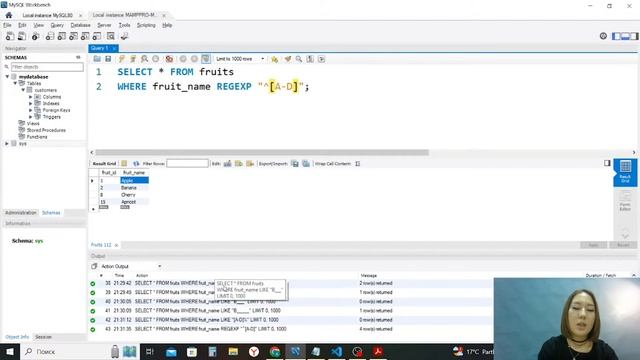Explain current statement magnifier lightning icon
Image resolution: width=640 pixels, height=360 pixels.
click(x=144, y=59)
